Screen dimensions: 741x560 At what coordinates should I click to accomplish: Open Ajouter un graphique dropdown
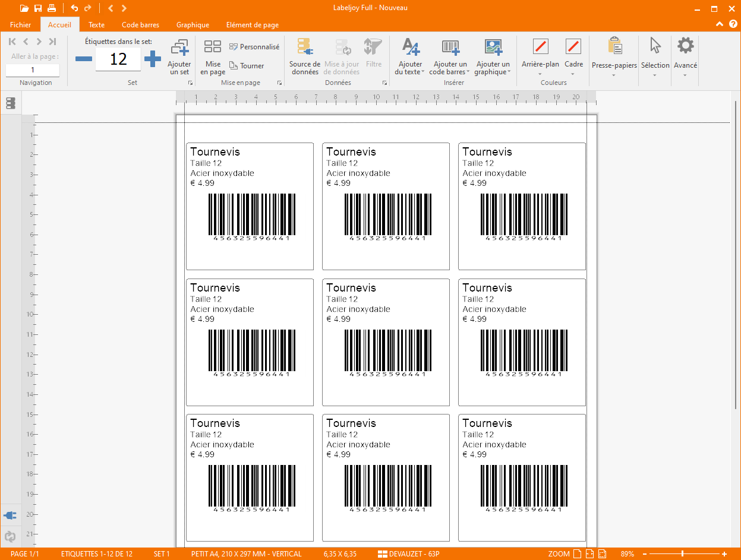(x=493, y=58)
